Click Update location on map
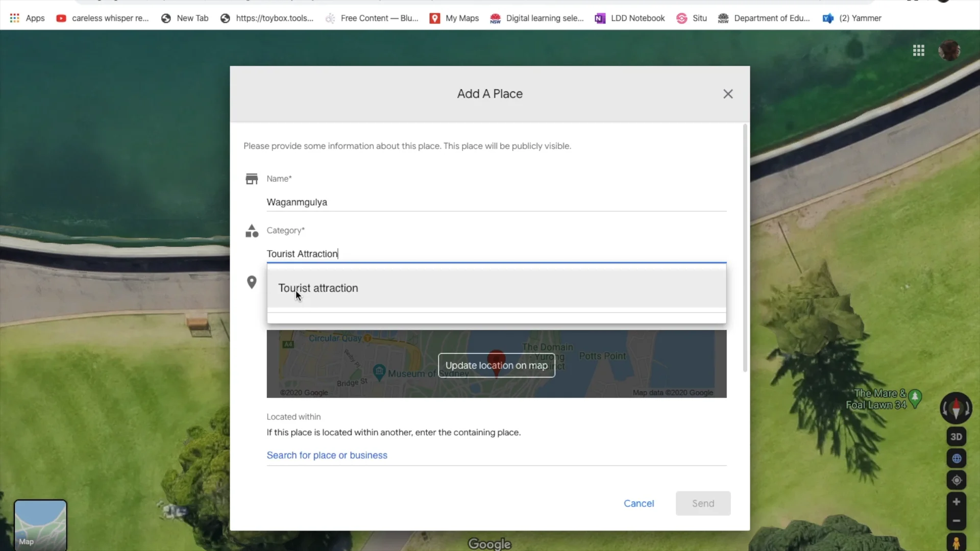The height and width of the screenshot is (551, 980). [496, 365]
